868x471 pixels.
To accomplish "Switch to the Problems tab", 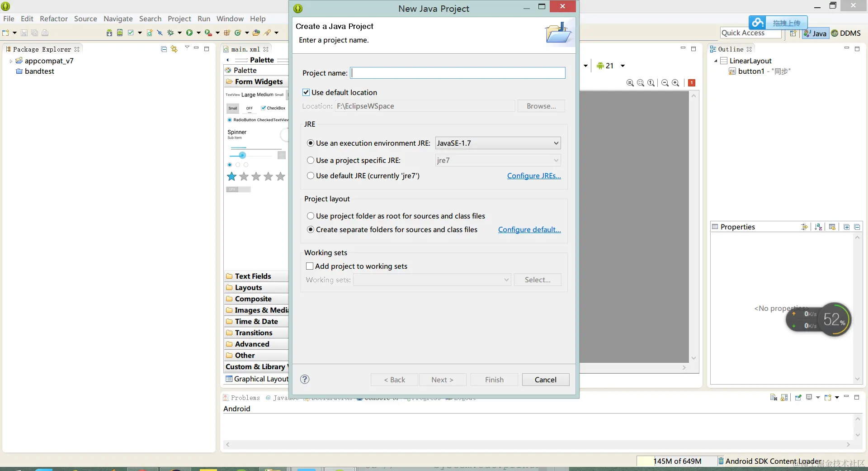I will (241, 398).
